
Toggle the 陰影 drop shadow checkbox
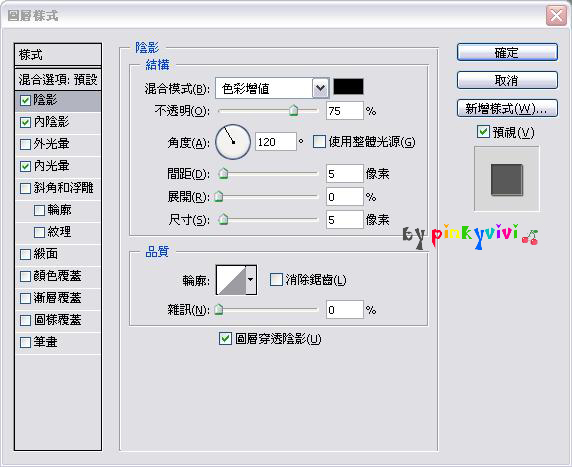(x=25, y=100)
